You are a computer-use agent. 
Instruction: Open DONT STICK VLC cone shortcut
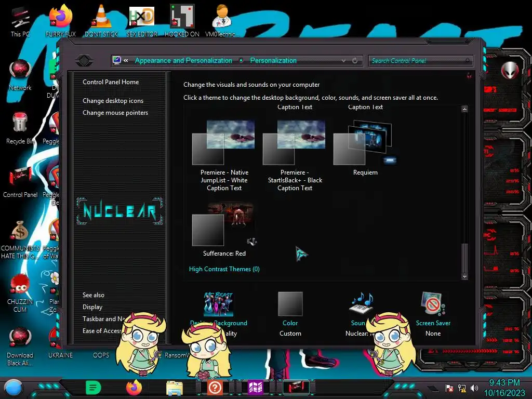[x=101, y=21]
